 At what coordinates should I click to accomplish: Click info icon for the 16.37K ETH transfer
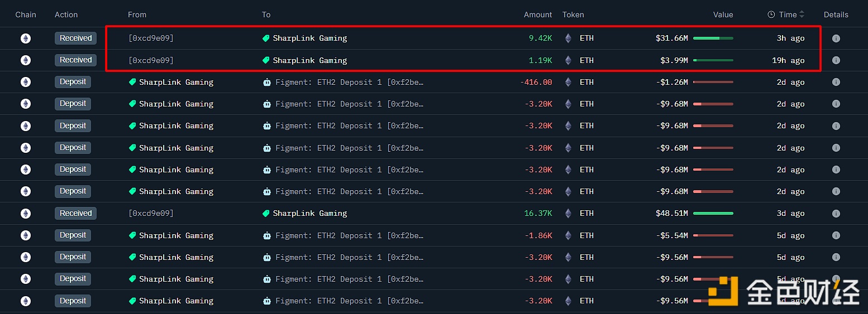[x=836, y=213]
